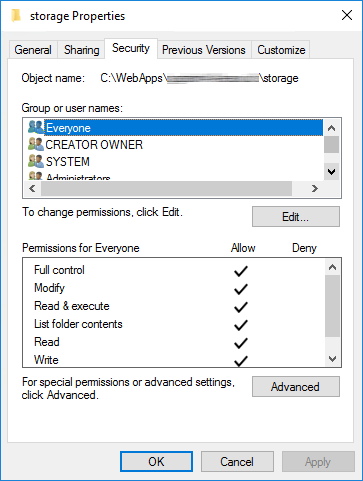This screenshot has height=481, width=363.
Task: Click the Administrators group icon
Action: click(x=36, y=176)
